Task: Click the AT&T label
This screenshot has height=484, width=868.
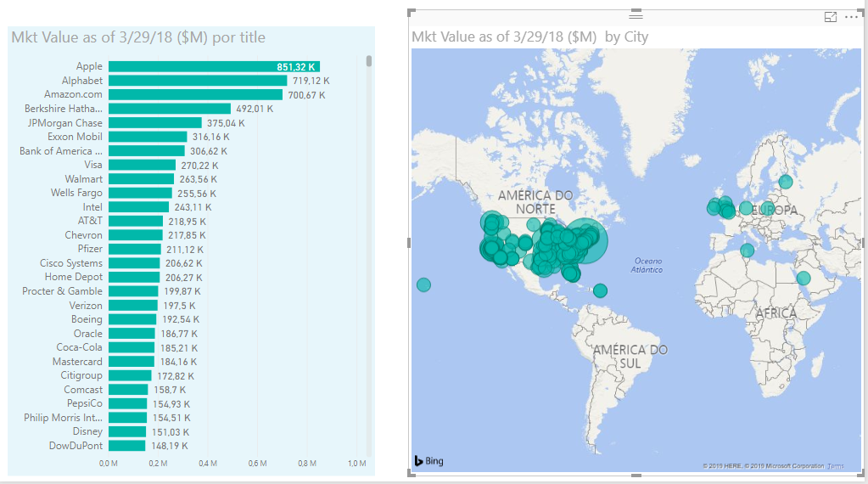Action: 90,221
